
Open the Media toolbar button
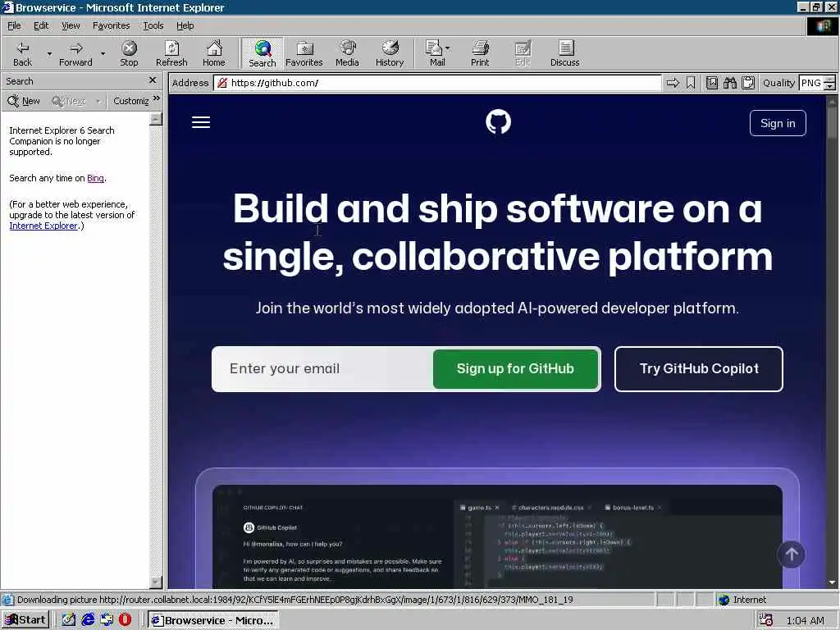pyautogui.click(x=347, y=53)
